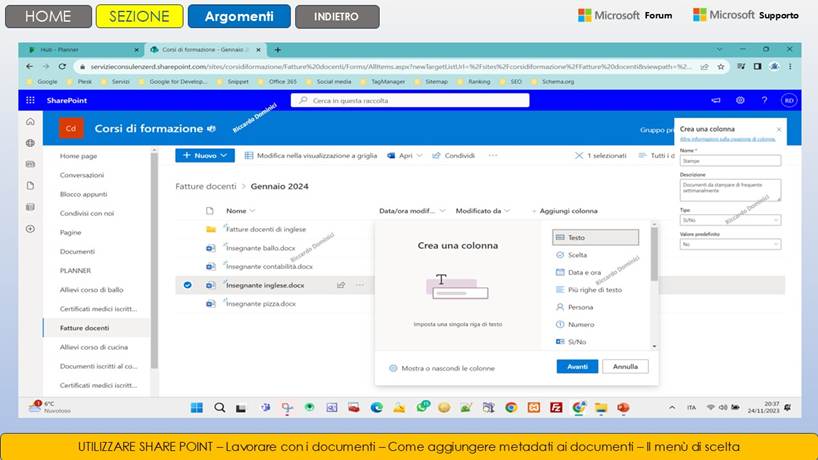
Task: Open the SharePoint app launcher grid
Action: click(x=30, y=100)
